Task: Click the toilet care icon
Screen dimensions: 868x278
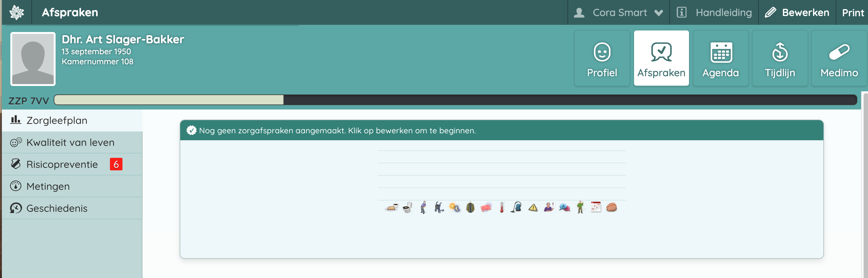Action: point(407,207)
